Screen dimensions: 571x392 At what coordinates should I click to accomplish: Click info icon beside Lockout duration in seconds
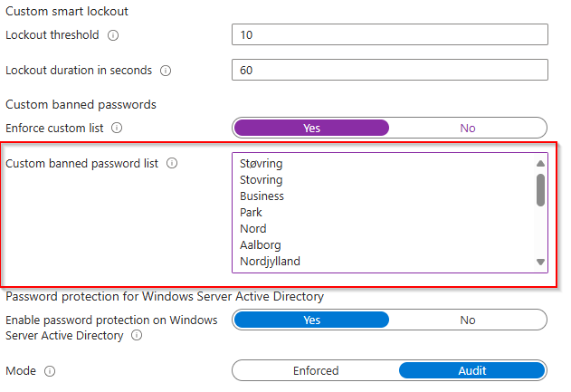166,70
